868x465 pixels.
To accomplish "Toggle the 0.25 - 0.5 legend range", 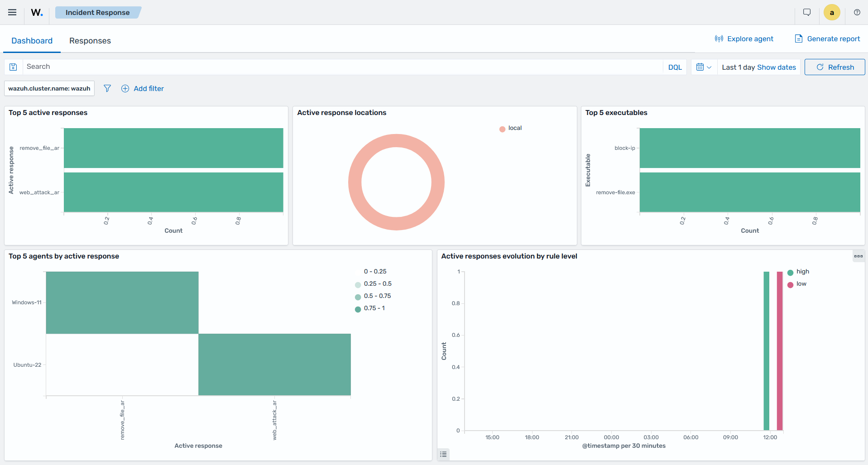I will [373, 284].
